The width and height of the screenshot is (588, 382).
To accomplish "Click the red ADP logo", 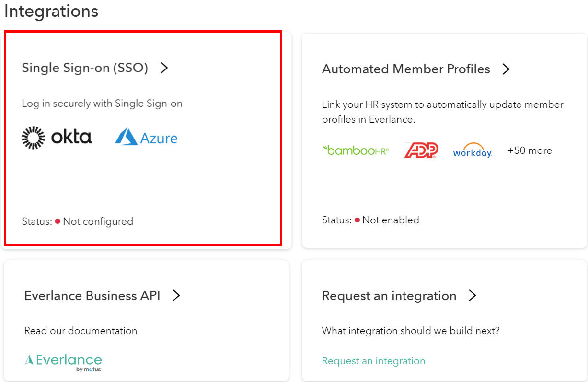I will click(x=421, y=150).
